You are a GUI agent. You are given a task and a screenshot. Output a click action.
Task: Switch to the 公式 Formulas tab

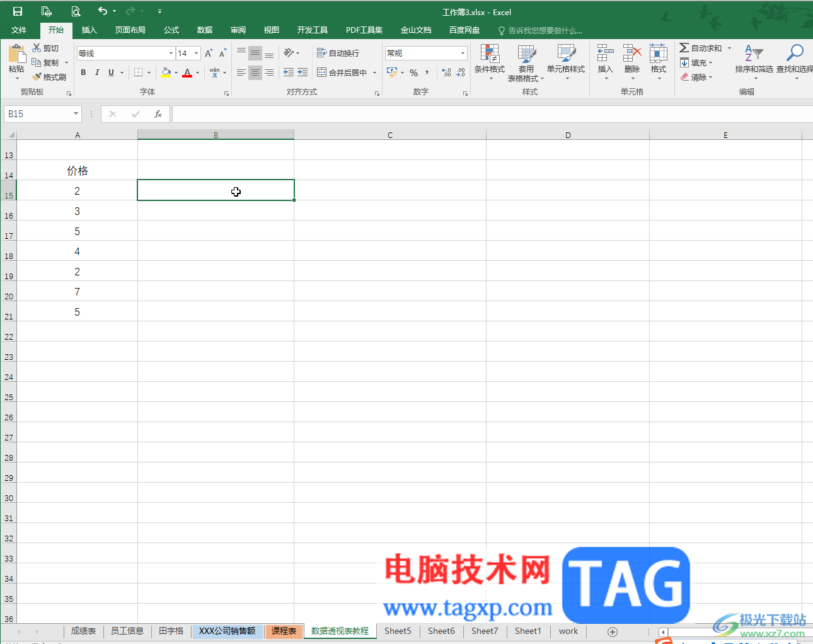tap(171, 30)
